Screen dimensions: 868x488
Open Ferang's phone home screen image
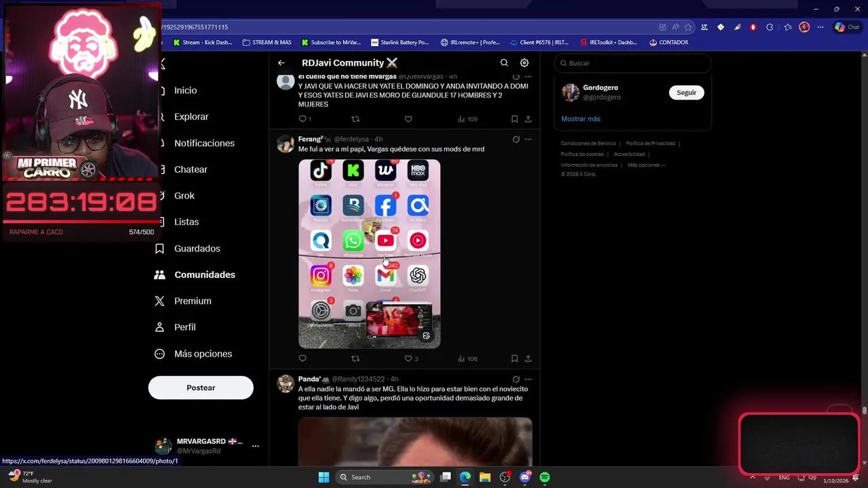coord(370,253)
